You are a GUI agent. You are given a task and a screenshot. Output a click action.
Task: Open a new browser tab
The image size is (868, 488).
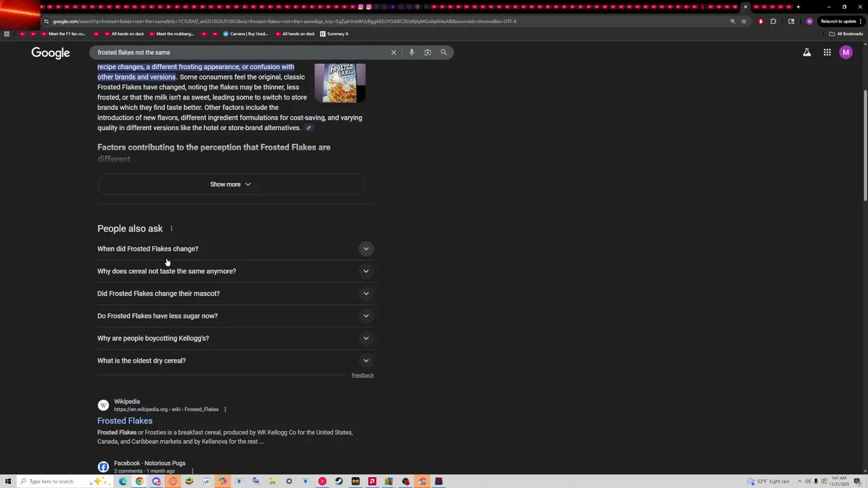798,7
